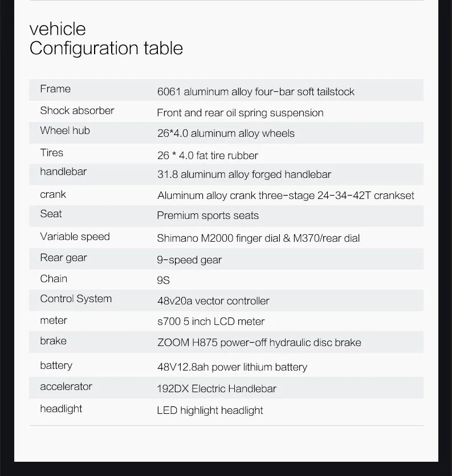
Task: Select '48v20a vector controller' text
Action: (213, 301)
